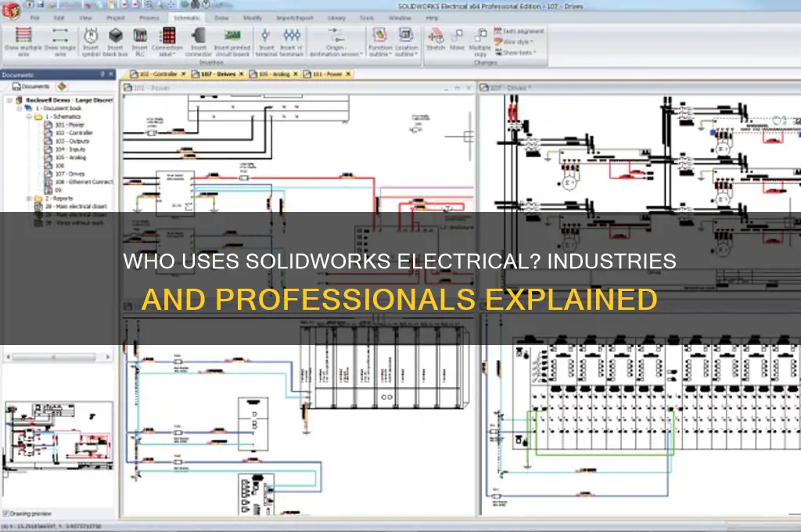Collapse the Rockwell Demo project tree node
The width and height of the screenshot is (801, 532).
click(9, 100)
